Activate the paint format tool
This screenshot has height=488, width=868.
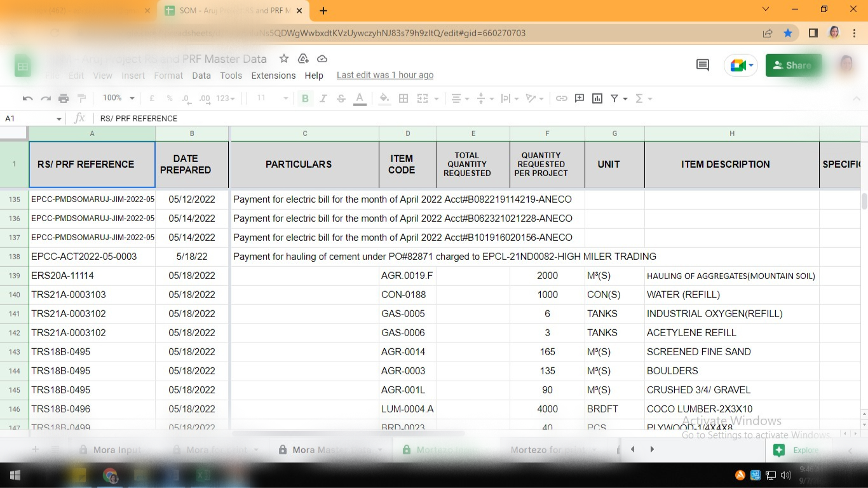point(81,98)
